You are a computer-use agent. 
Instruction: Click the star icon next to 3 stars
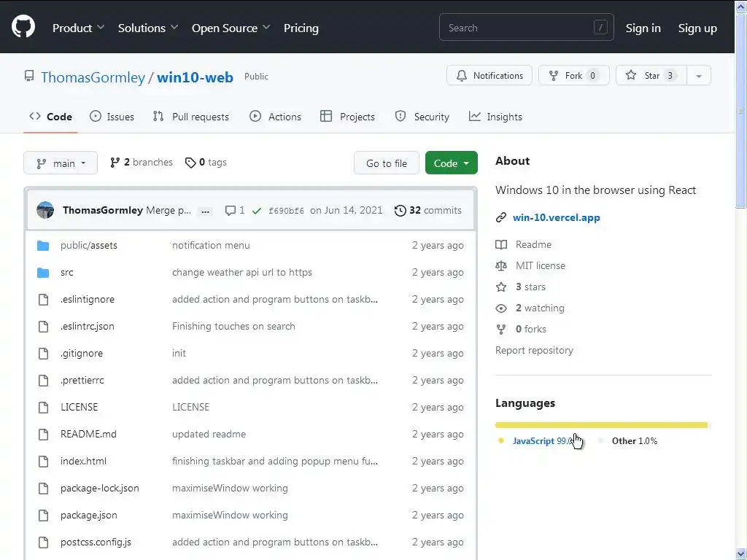[501, 287]
